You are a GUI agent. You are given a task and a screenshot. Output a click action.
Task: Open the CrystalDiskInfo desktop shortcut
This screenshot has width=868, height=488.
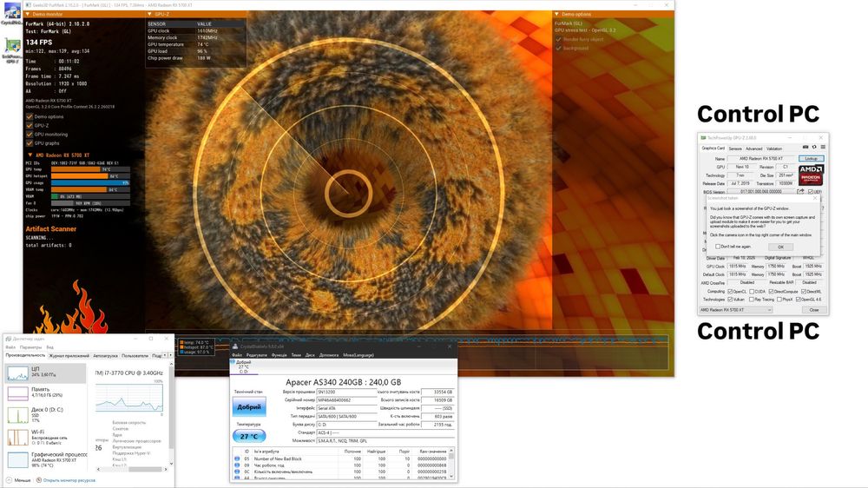(x=12, y=12)
